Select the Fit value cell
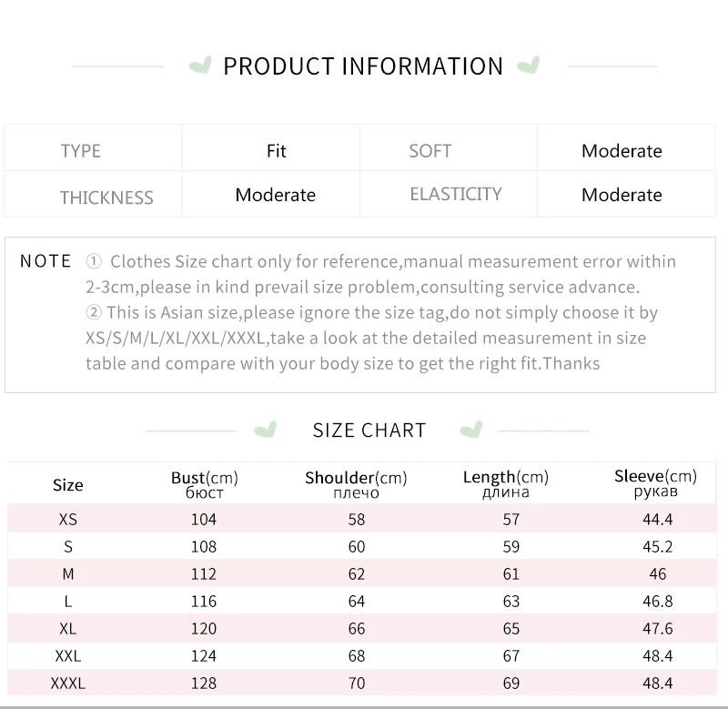Viewport: 728px width, 709px height. coord(277,151)
